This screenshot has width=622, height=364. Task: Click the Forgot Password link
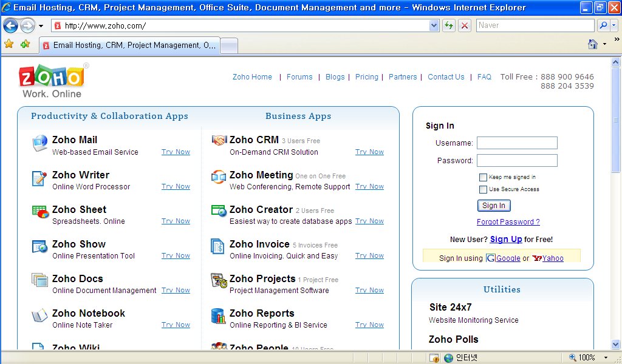click(x=508, y=222)
